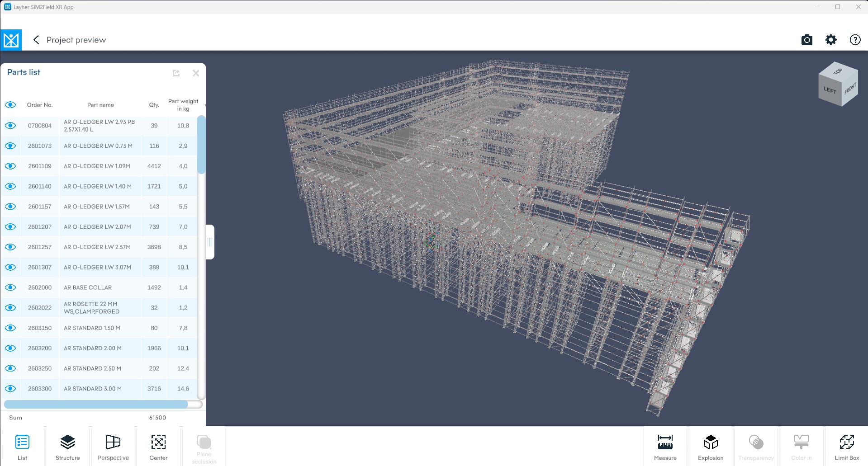Click the Color in tool
Image resolution: width=868 pixels, height=466 pixels.
[x=801, y=447]
